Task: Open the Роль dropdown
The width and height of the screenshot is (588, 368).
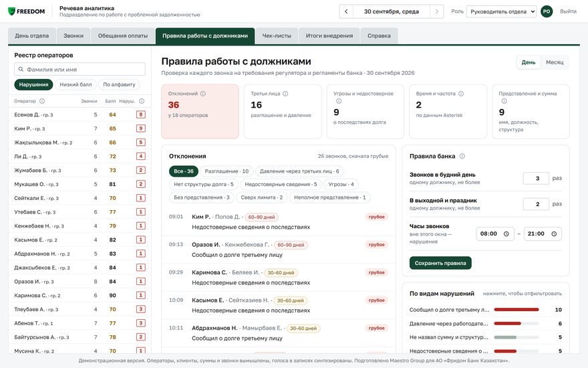Action: [501, 11]
